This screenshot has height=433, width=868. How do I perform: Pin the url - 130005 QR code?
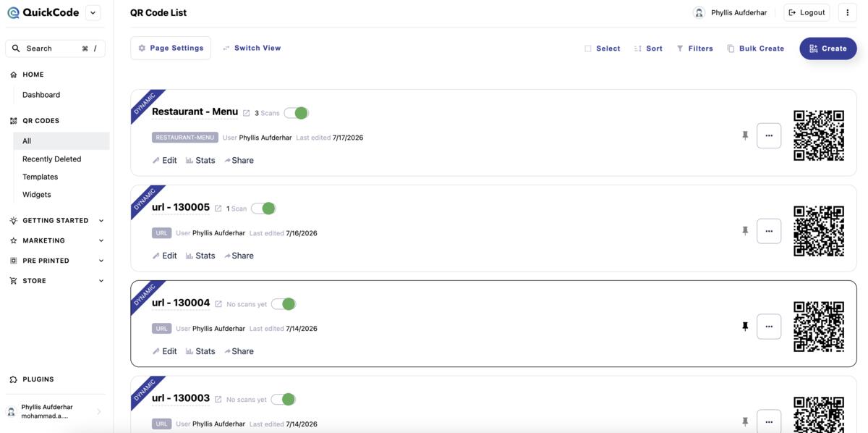click(x=745, y=231)
